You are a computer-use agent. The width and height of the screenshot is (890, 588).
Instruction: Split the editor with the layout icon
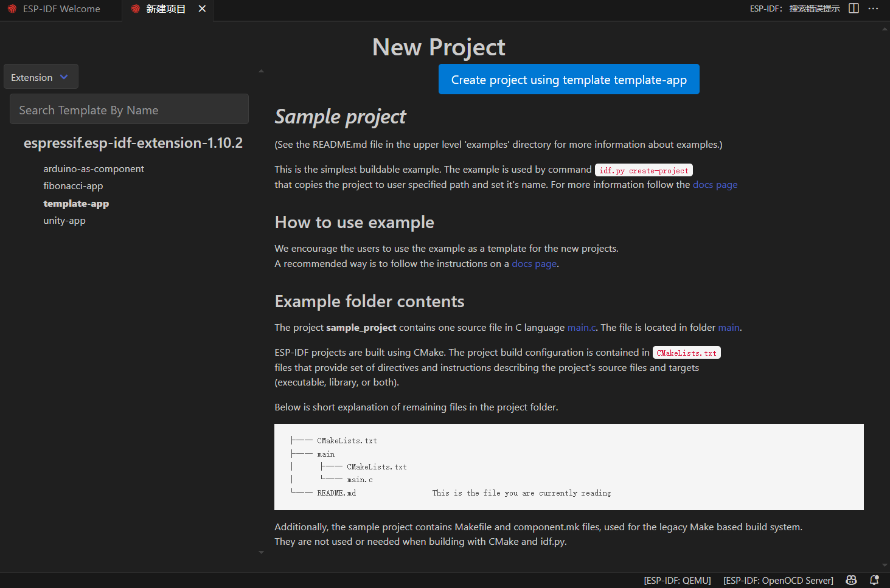click(x=854, y=9)
